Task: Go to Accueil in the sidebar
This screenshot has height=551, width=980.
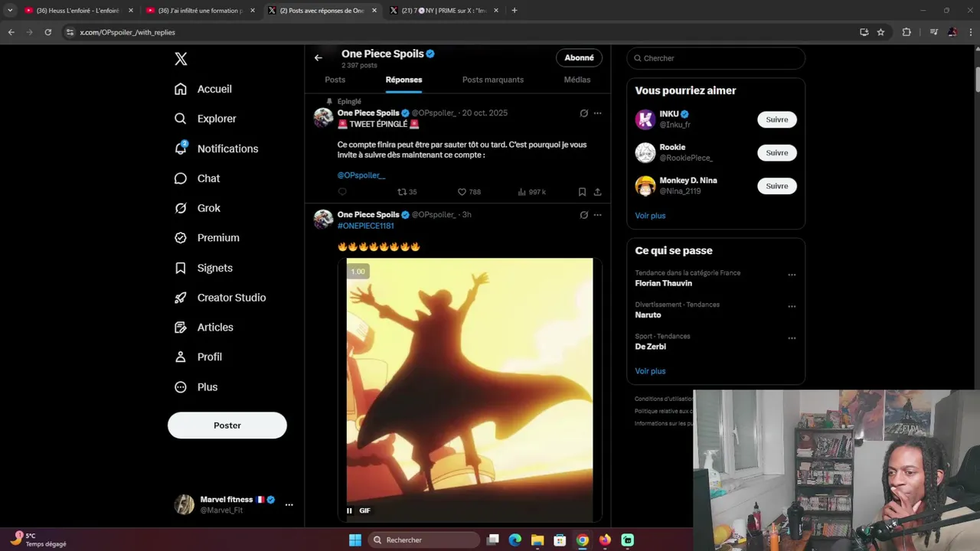Action: click(203, 89)
